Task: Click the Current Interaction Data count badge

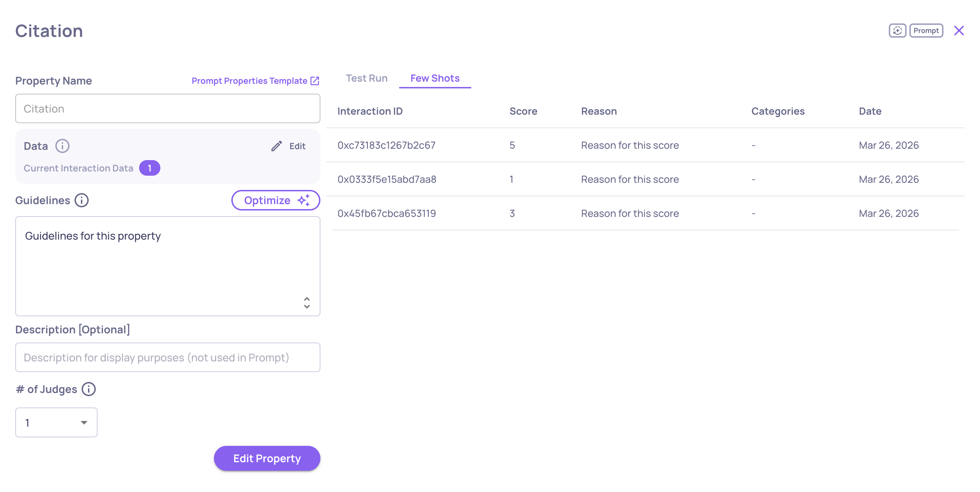Action: (x=149, y=168)
